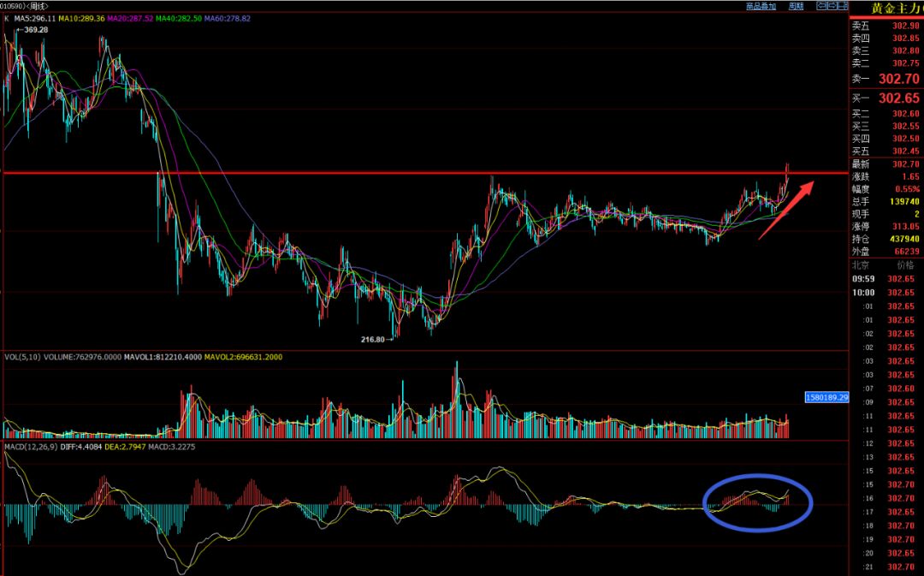The width and height of the screenshot is (924, 576).
Task: Click the 买一 302.65 bid price
Action: pyautogui.click(x=885, y=98)
